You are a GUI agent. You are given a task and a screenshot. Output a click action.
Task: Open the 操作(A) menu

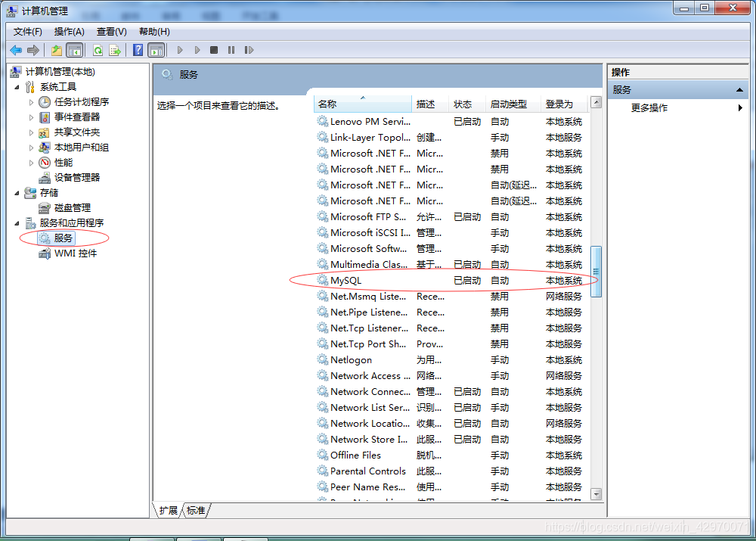[x=70, y=32]
